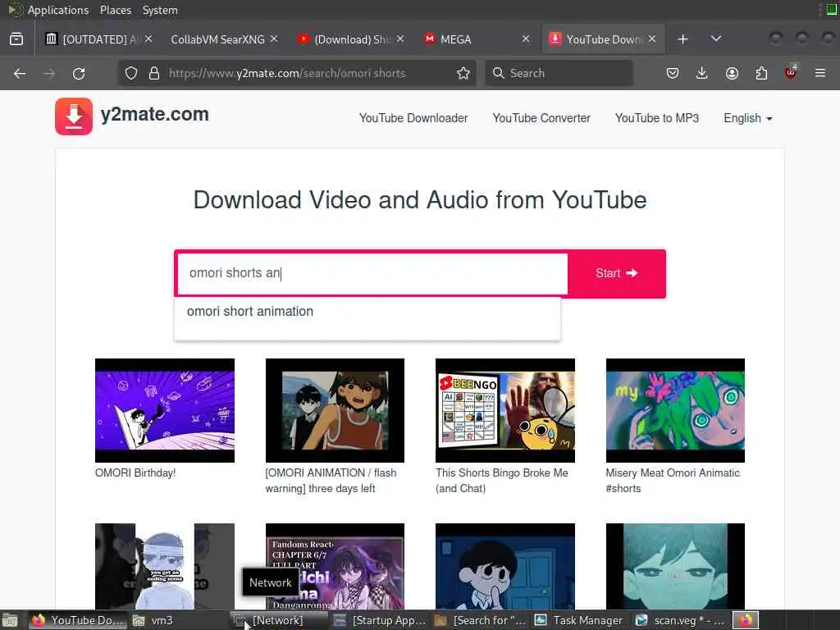The width and height of the screenshot is (840, 630).
Task: Click the show desktop icon in the taskbar
Action: click(x=10, y=621)
